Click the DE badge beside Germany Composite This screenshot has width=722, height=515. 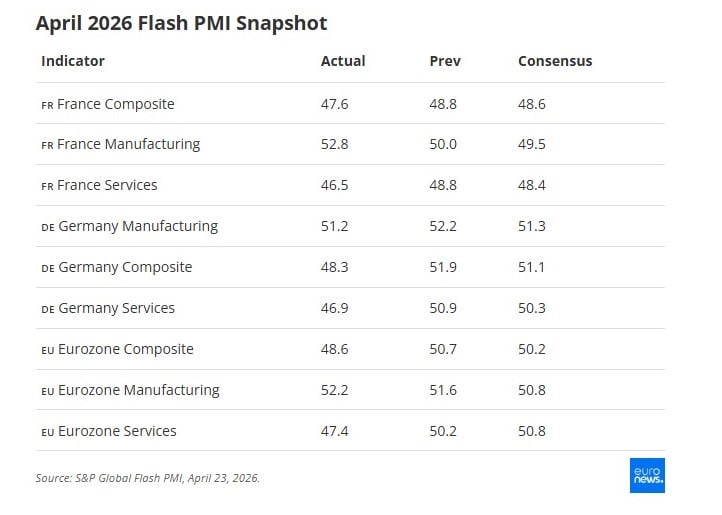[48, 268]
